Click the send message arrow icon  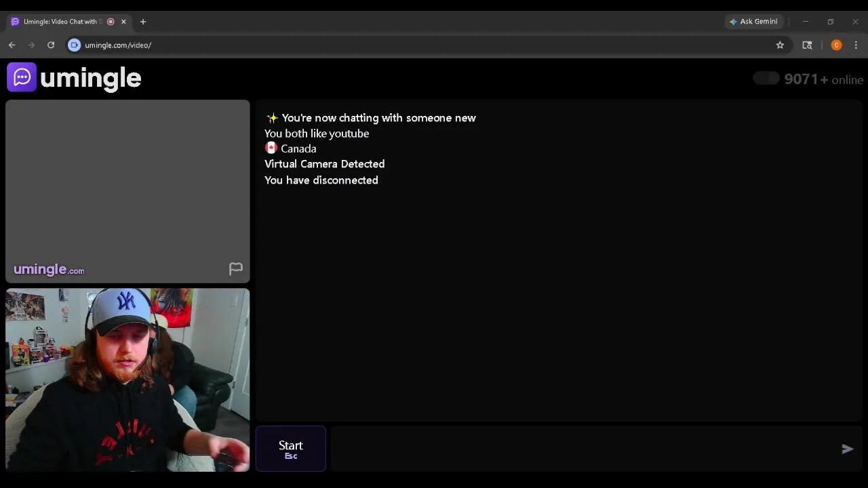(x=847, y=449)
